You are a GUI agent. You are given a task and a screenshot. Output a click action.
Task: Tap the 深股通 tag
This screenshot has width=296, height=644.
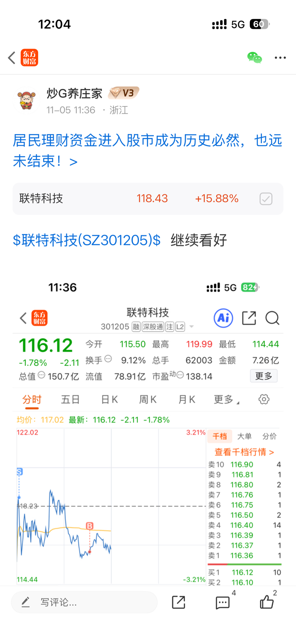(153, 327)
